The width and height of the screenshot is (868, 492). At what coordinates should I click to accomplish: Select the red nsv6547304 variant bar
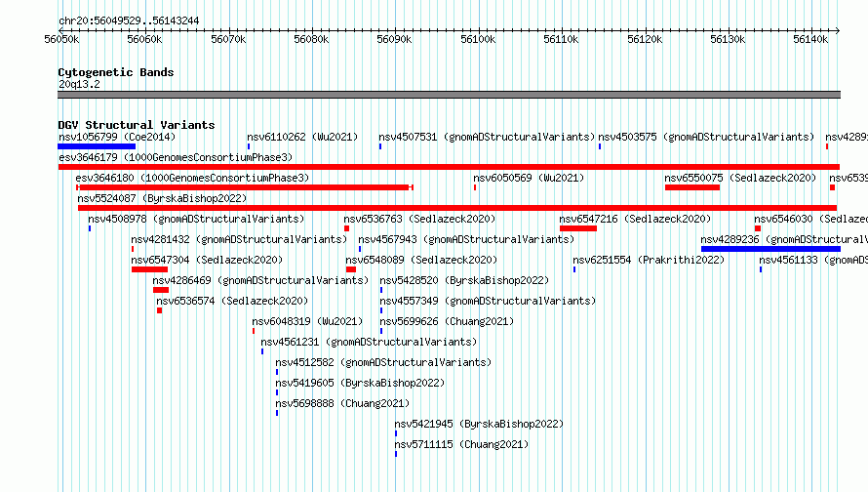click(149, 269)
